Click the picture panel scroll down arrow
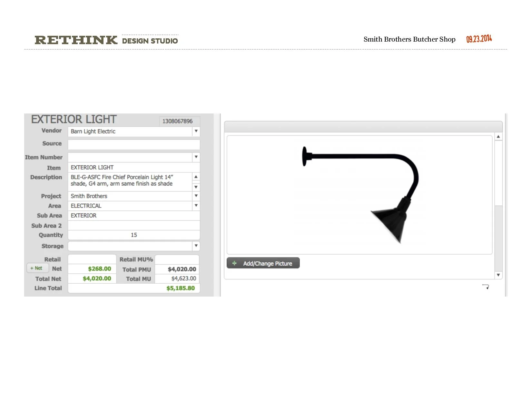 [x=498, y=275]
